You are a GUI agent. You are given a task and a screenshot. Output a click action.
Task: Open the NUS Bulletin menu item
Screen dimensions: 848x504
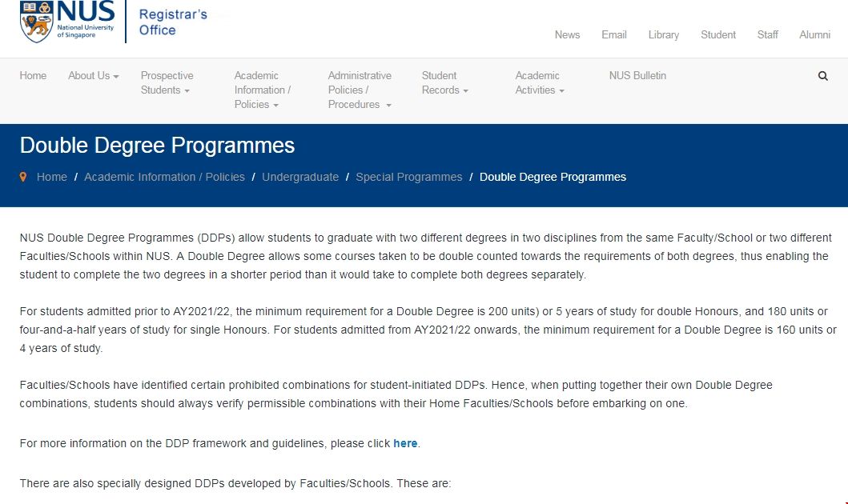point(637,76)
